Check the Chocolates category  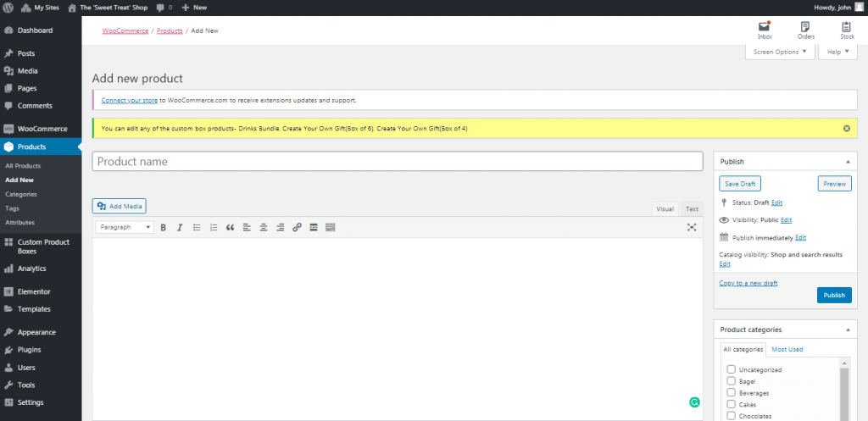[x=731, y=416]
